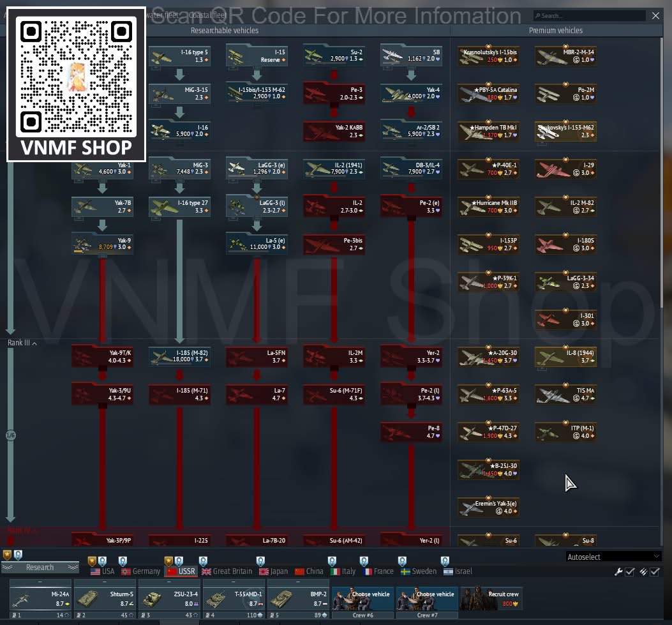672x625 pixels.
Task: Select premium Krasnolutsky's I-15bis card
Action: tap(489, 56)
